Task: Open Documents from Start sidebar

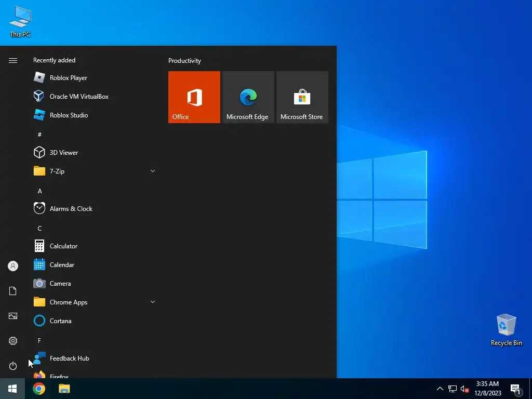Action: coord(13,291)
